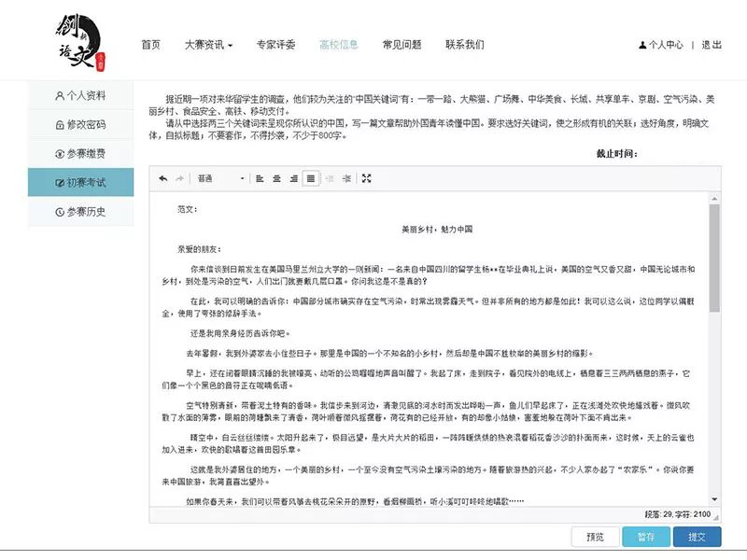
Task: Select 个人资料 in the sidebar
Action: tap(80, 96)
